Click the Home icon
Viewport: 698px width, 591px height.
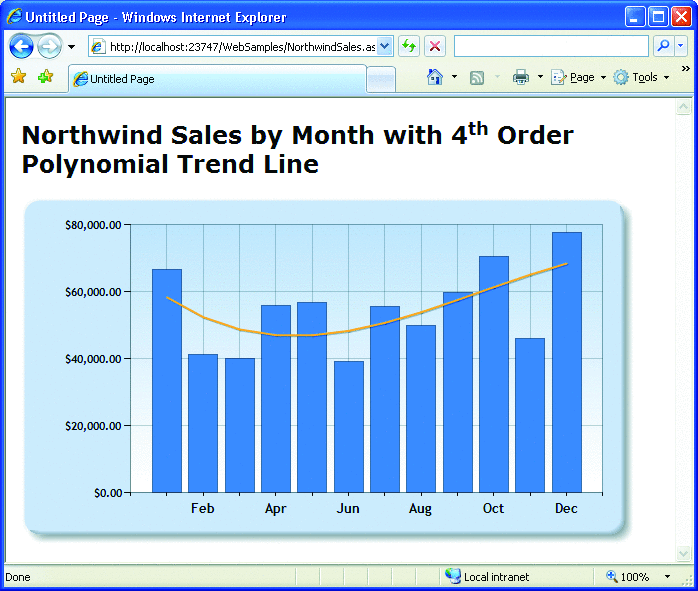[x=434, y=77]
